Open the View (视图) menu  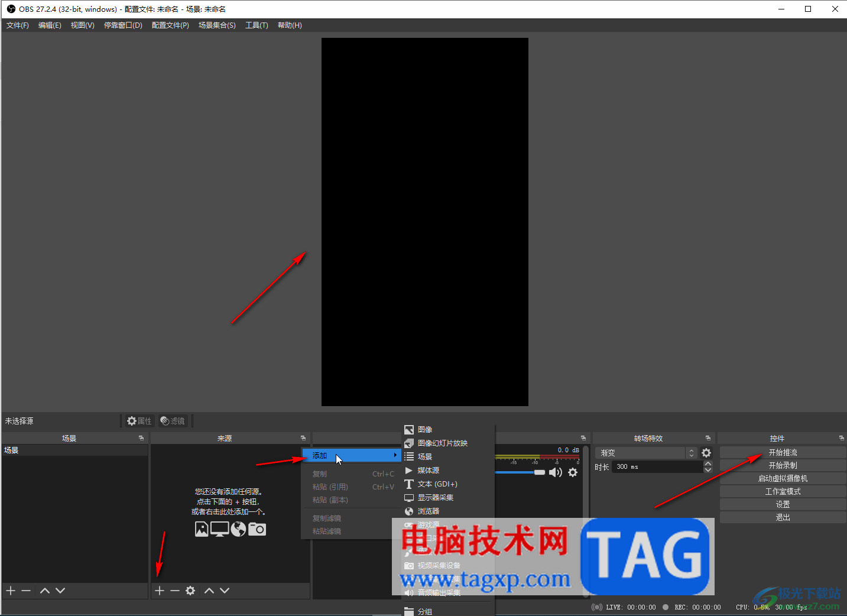coord(83,25)
